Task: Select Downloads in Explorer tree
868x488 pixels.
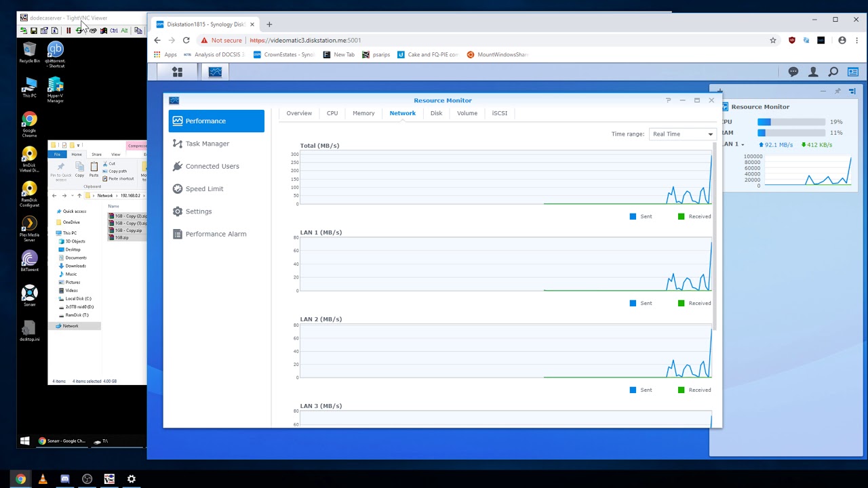Action: click(x=75, y=266)
